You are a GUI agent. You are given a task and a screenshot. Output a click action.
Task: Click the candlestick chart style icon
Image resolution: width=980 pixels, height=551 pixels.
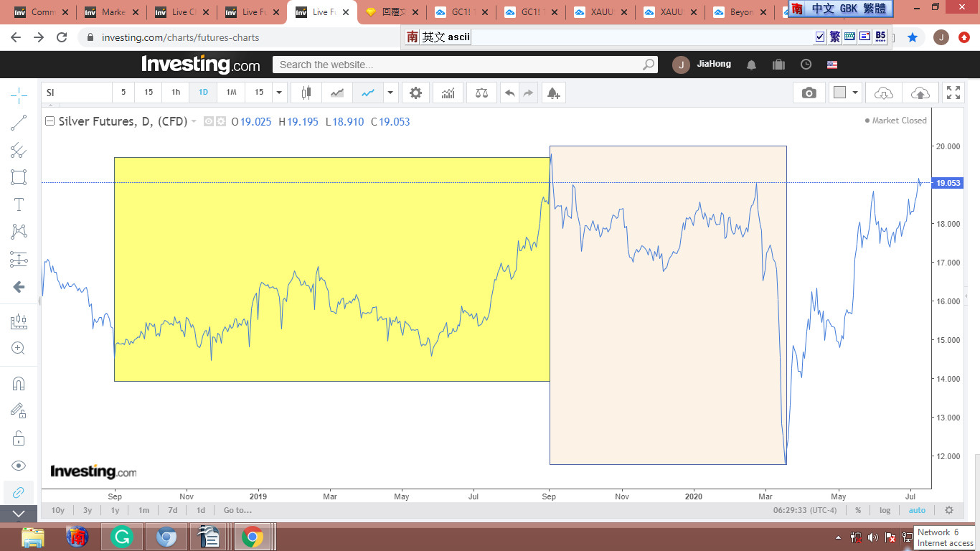coord(306,93)
